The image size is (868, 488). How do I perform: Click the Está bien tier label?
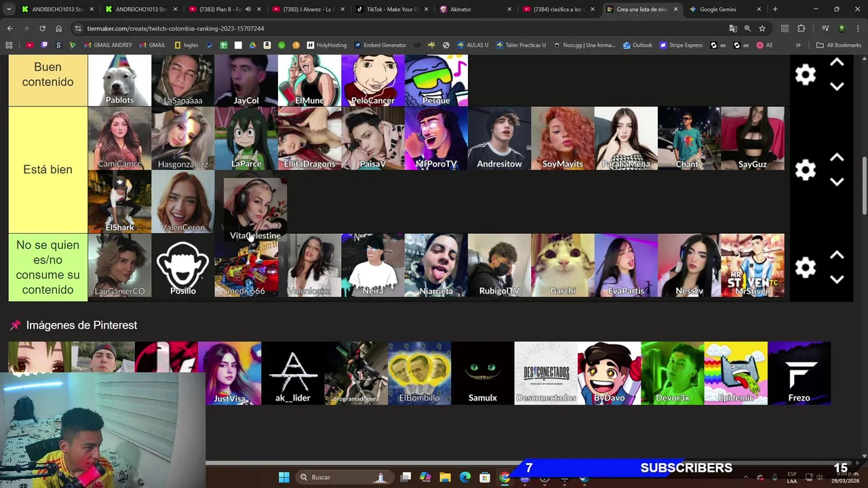47,169
